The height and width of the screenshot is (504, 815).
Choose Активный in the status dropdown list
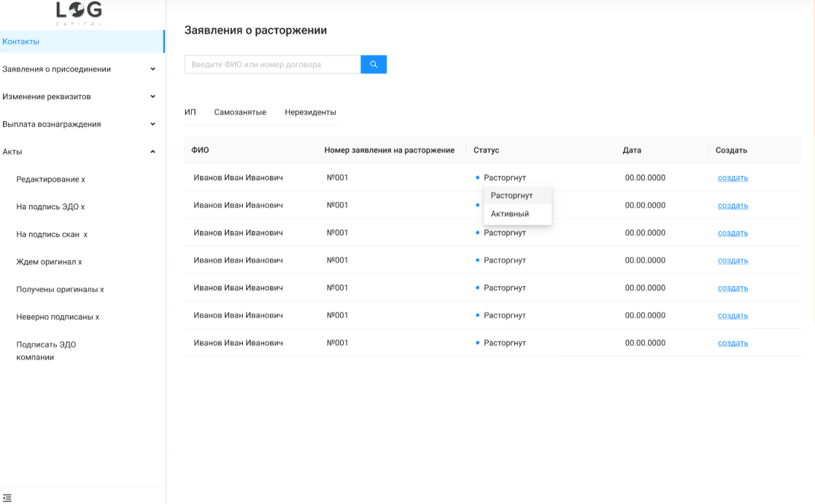click(517, 214)
